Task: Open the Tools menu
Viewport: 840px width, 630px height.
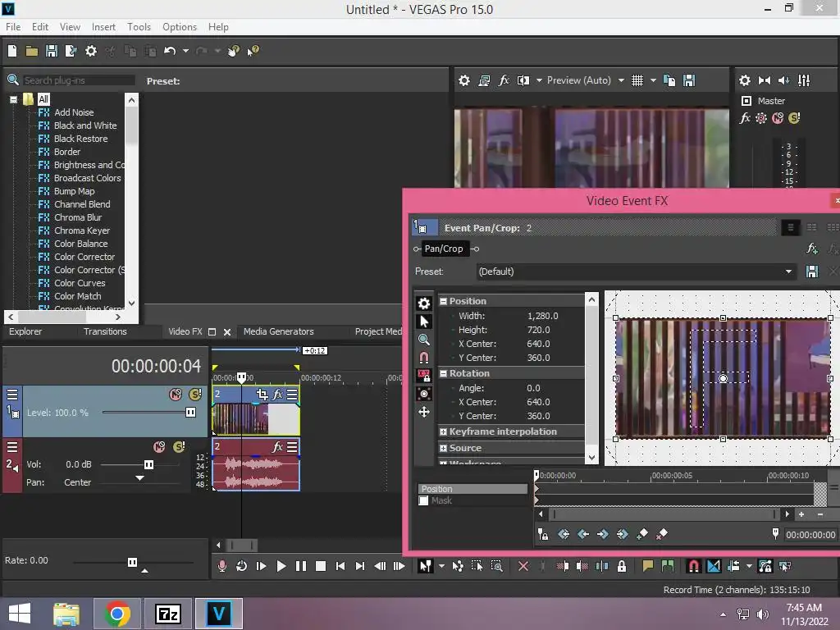Action: tap(139, 27)
